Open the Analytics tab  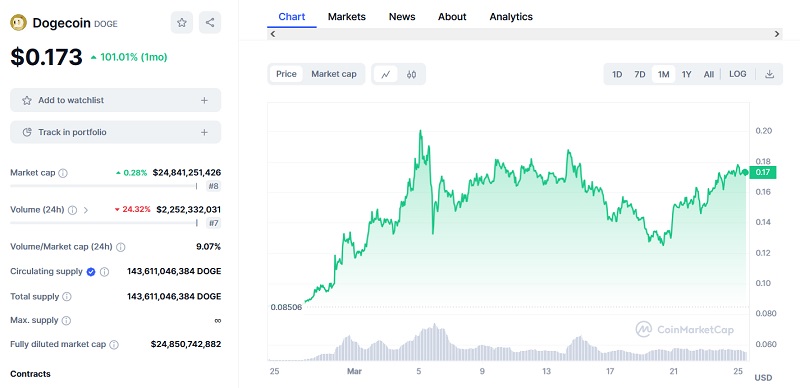[511, 17]
